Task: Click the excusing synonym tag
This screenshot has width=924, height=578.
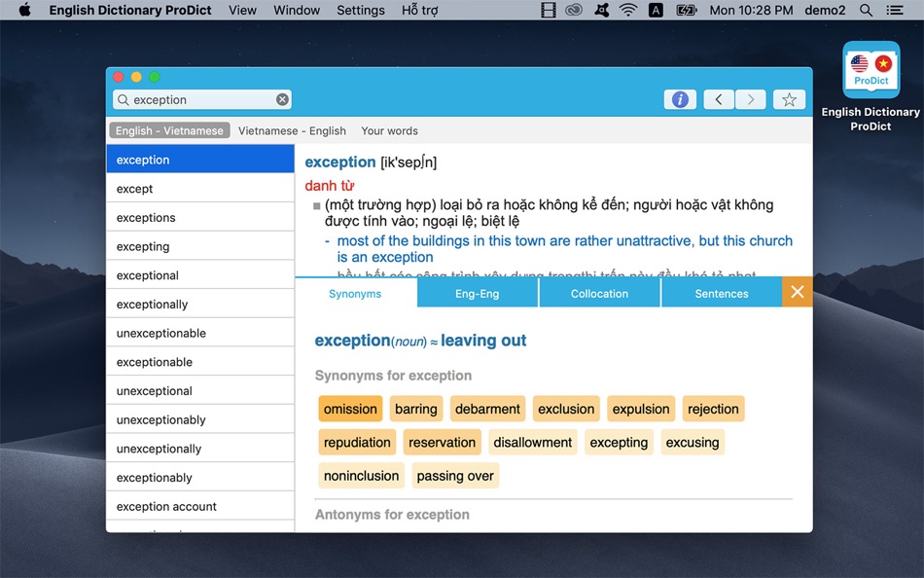Action: coord(693,443)
